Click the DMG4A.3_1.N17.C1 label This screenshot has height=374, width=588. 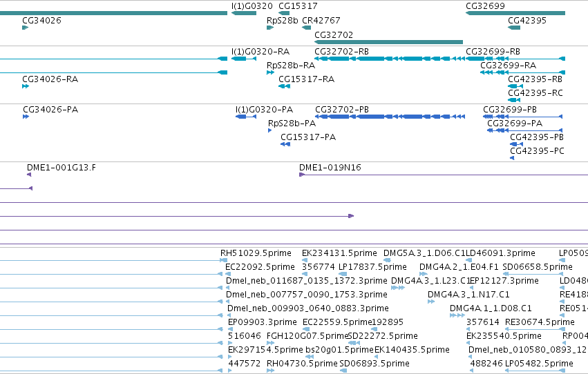468,295
